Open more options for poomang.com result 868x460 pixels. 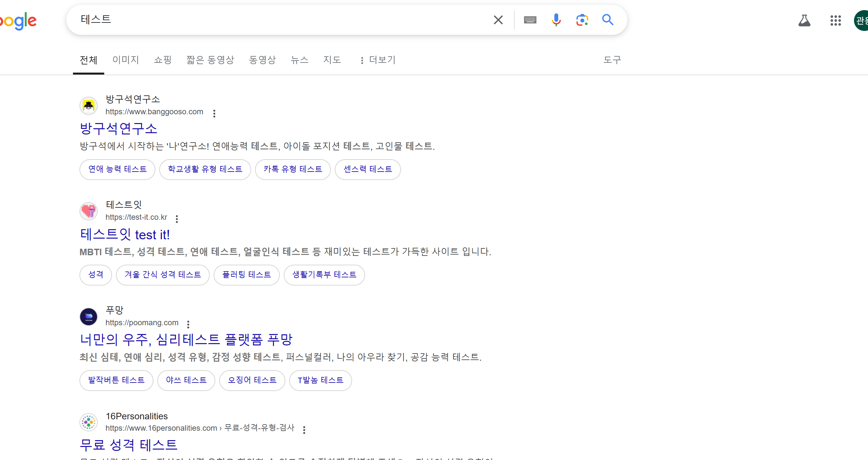click(x=188, y=324)
